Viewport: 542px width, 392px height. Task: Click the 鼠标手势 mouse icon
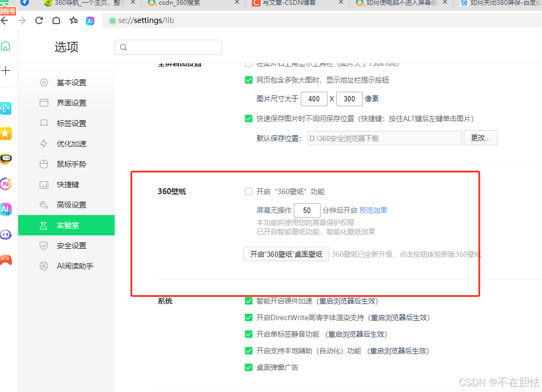click(44, 164)
